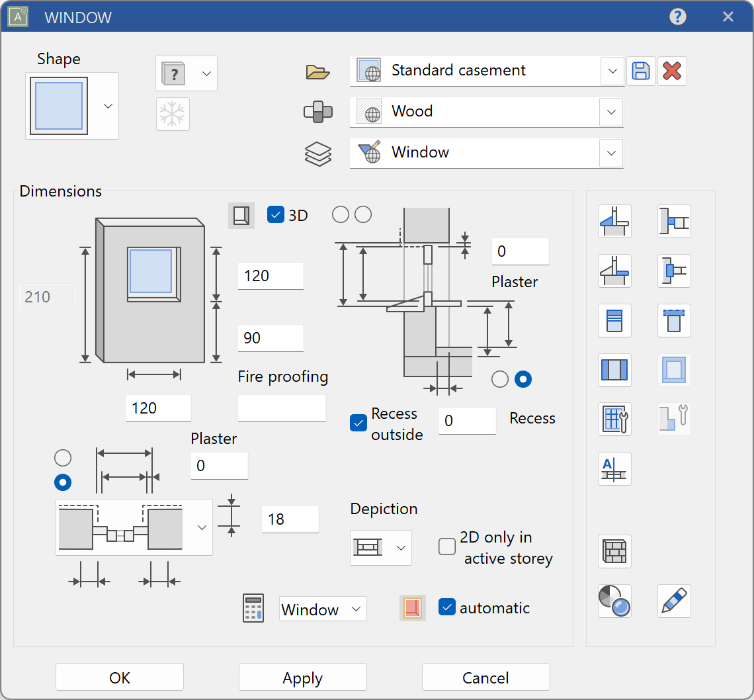Open the blue bracket plan-view icon, second row right

tap(674, 271)
